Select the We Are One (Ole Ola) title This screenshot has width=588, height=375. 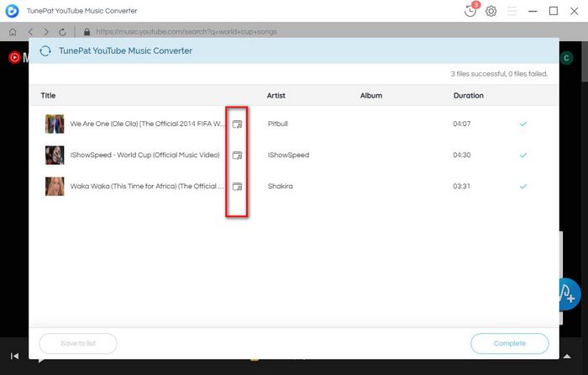[147, 124]
